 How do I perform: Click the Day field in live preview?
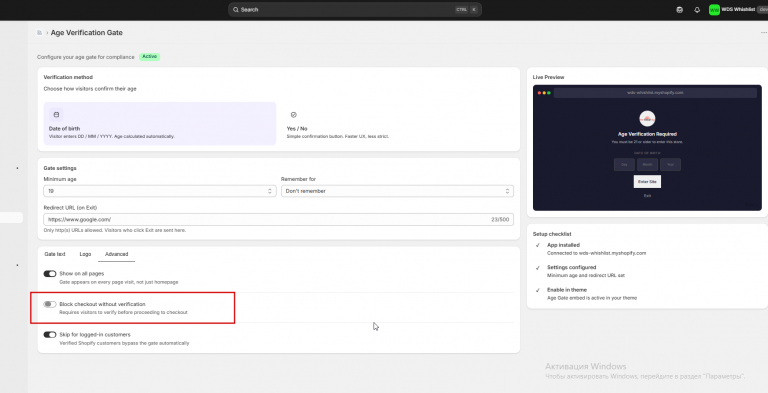[624, 165]
